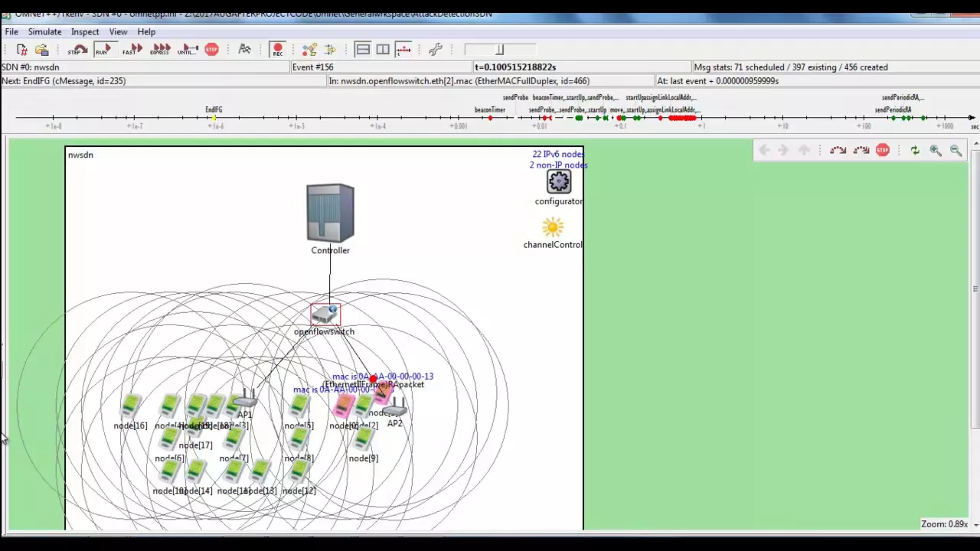
Task: Click the sendPeriodicRA timeline event
Action: click(x=893, y=110)
